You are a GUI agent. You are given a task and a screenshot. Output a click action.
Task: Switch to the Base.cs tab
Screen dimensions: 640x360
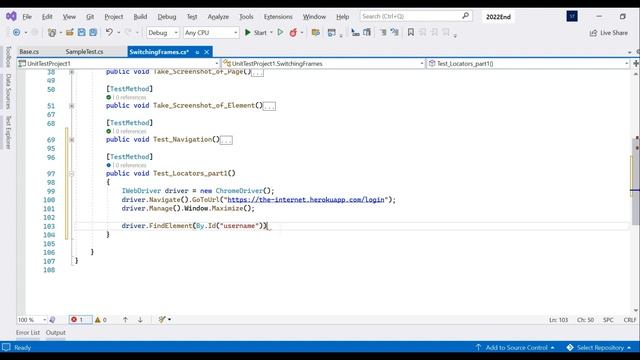[29, 52]
